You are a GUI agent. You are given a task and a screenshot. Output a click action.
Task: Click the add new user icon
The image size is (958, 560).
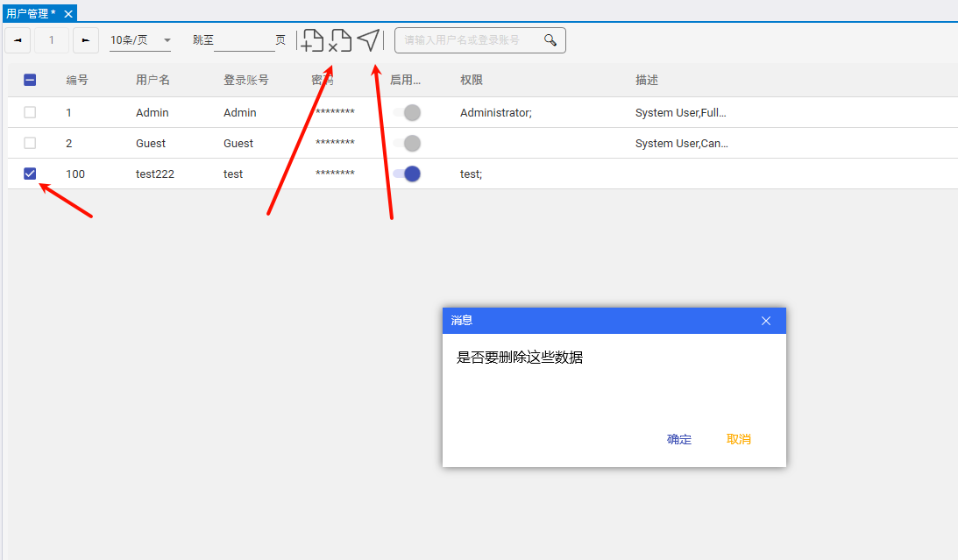312,40
